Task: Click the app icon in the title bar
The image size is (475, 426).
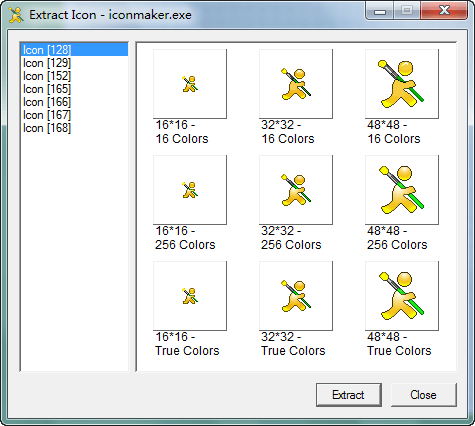Action: coord(16,15)
